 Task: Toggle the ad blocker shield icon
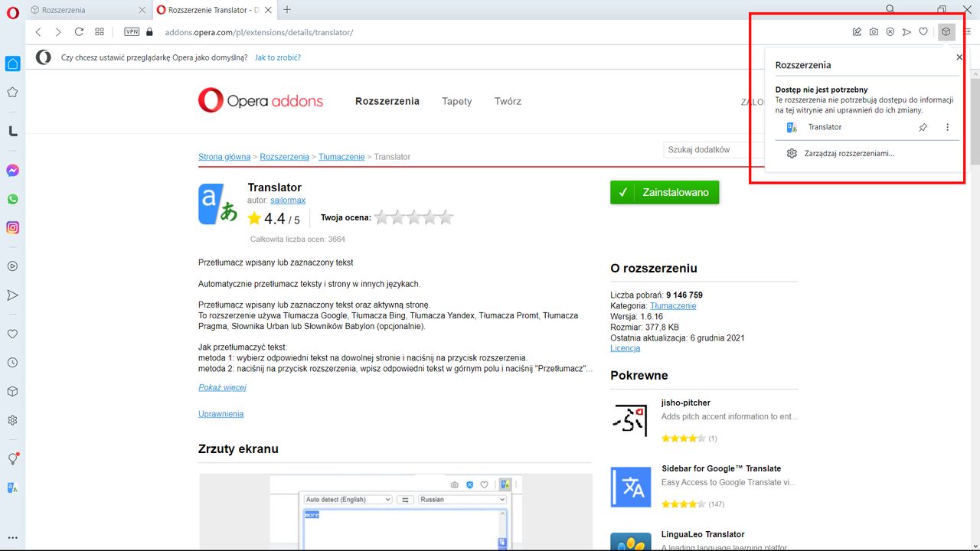click(x=890, y=31)
